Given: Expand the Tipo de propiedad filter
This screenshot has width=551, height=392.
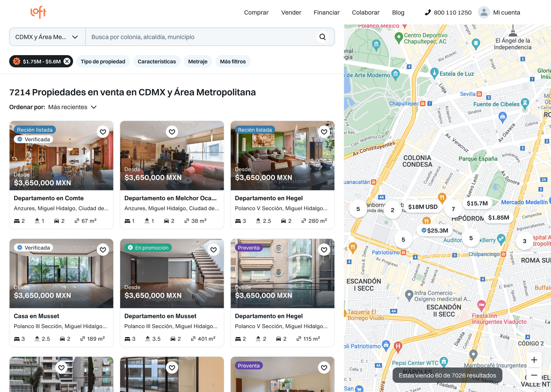Looking at the screenshot, I should click(x=103, y=62).
